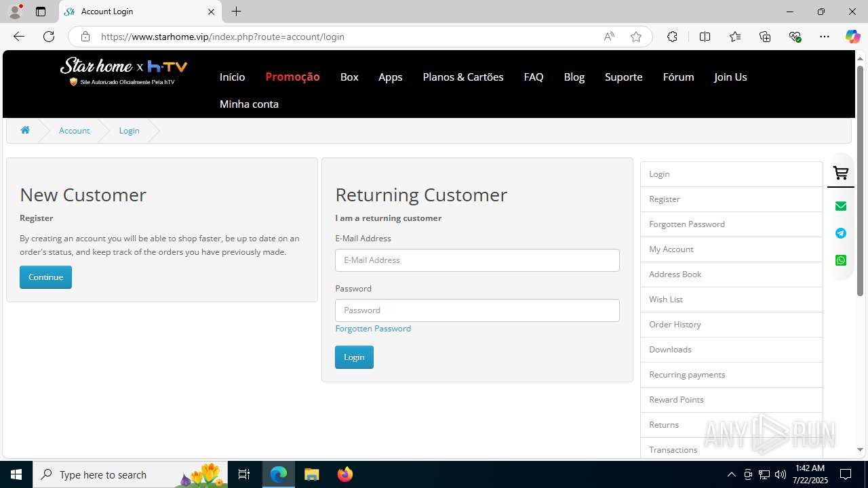
Task: Open the Blog menu item
Action: pos(574,77)
